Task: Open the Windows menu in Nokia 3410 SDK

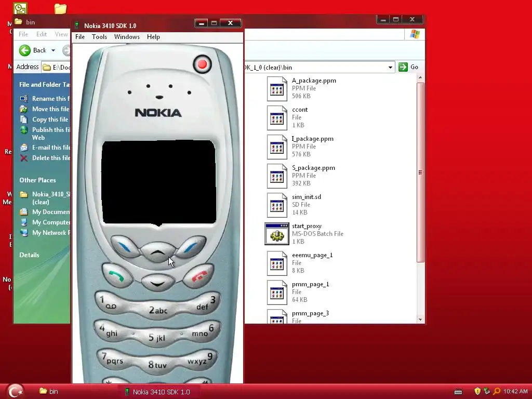Action: point(127,37)
